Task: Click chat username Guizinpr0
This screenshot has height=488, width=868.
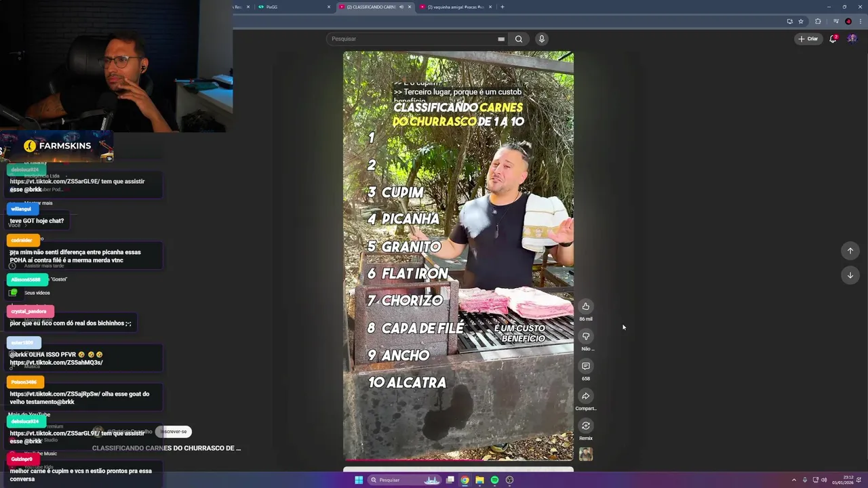Action: tap(22, 459)
